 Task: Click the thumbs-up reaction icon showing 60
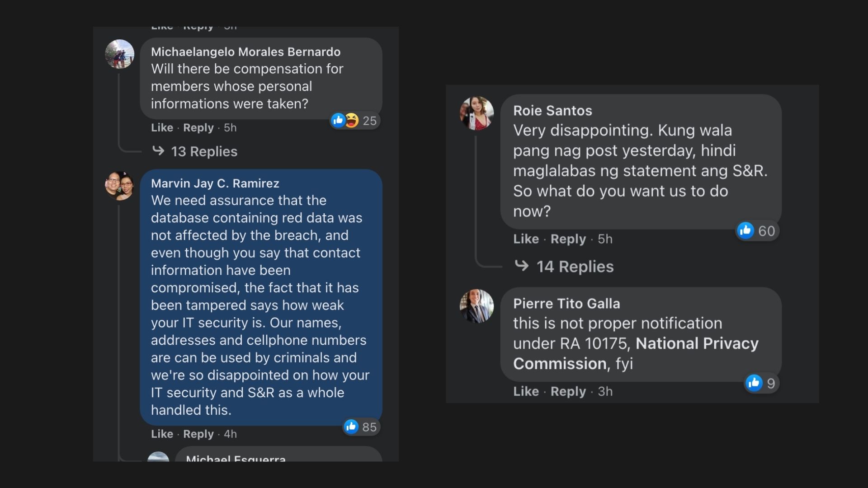(x=745, y=230)
